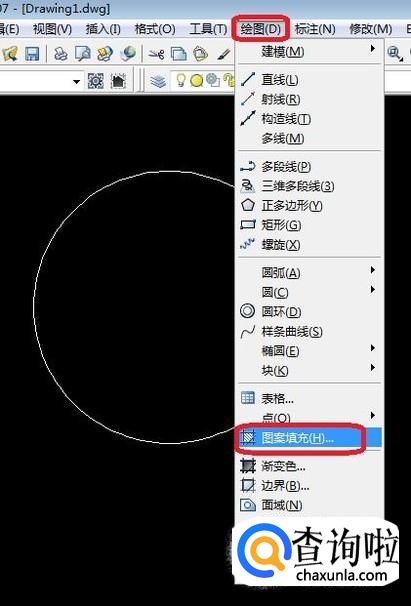This screenshot has width=411, height=606.
Task: Choose 直线(L) from the draw menu
Action: [x=309, y=80]
